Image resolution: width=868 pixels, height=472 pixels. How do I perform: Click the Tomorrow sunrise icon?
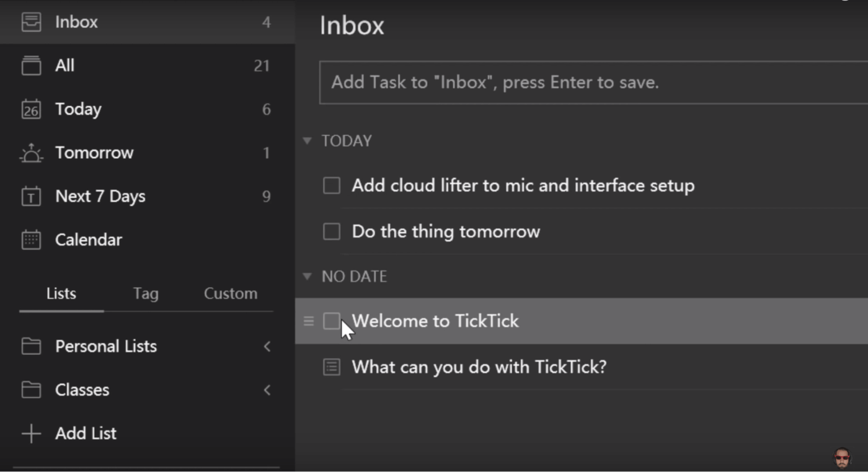pyautogui.click(x=31, y=153)
